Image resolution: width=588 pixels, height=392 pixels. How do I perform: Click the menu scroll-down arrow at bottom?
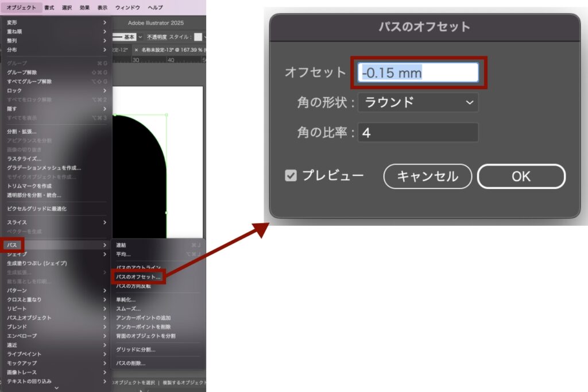pyautogui.click(x=56, y=388)
